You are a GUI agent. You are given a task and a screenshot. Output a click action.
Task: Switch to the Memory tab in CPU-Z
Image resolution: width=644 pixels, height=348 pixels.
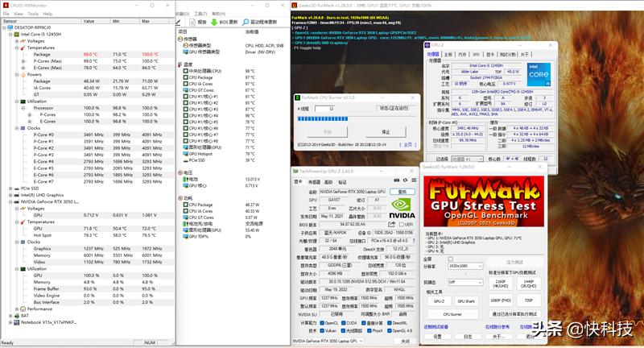click(x=462, y=54)
